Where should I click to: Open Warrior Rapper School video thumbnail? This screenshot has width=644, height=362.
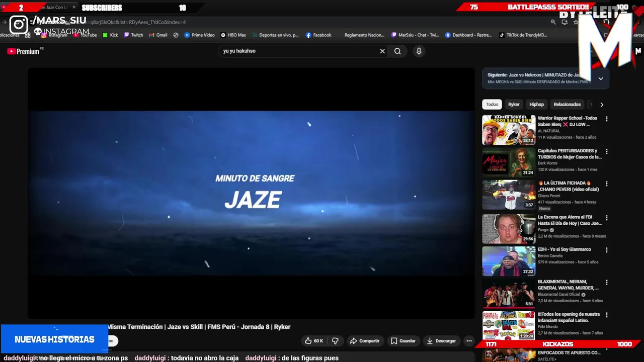509,130
